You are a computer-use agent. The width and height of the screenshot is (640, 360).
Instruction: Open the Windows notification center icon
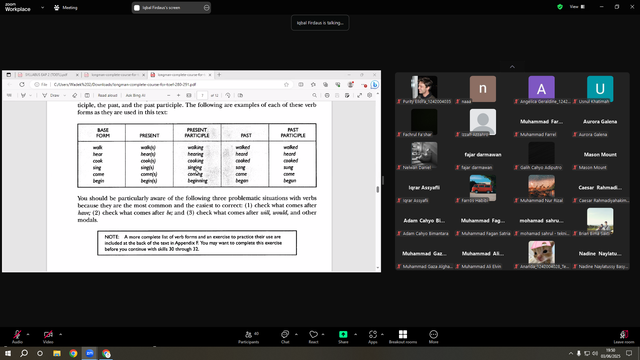(629, 353)
